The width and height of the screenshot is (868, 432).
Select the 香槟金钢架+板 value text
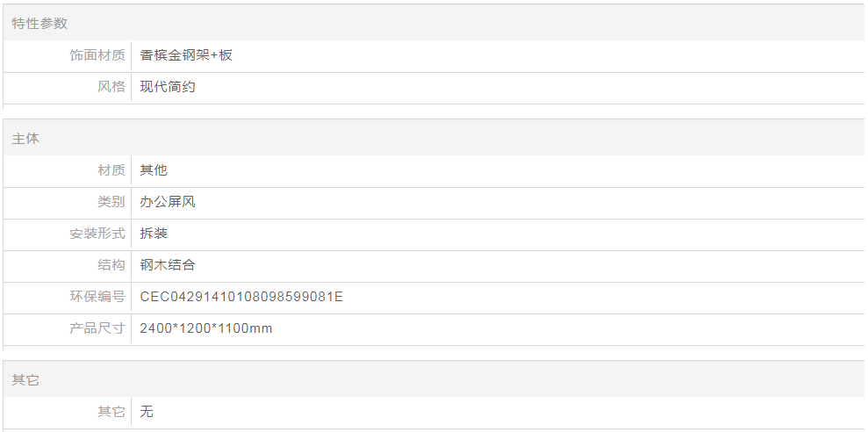click(186, 55)
